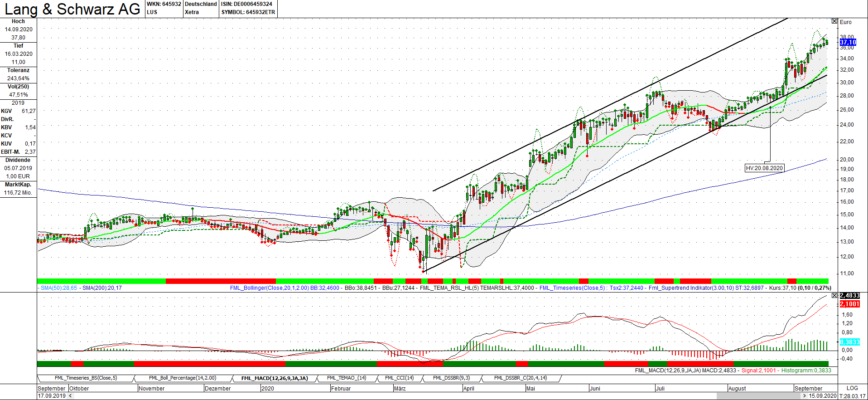Click the EBIT-M. value 2,37

click(30, 152)
